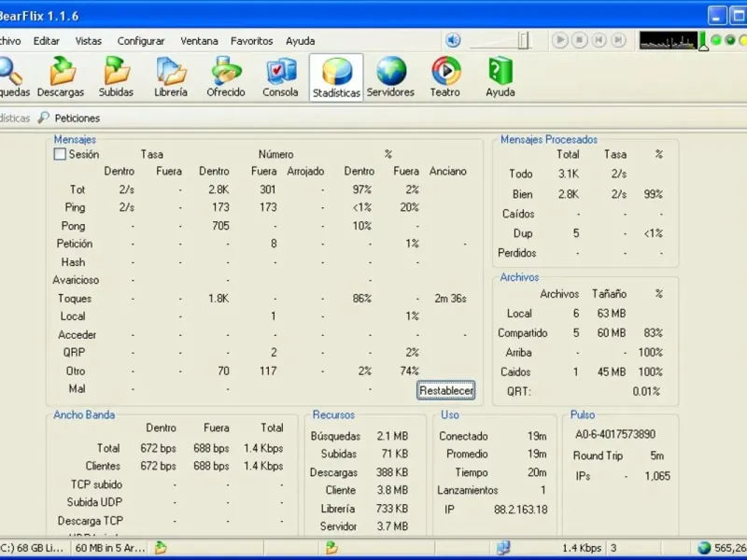Click the Restablecer button

pos(446,391)
